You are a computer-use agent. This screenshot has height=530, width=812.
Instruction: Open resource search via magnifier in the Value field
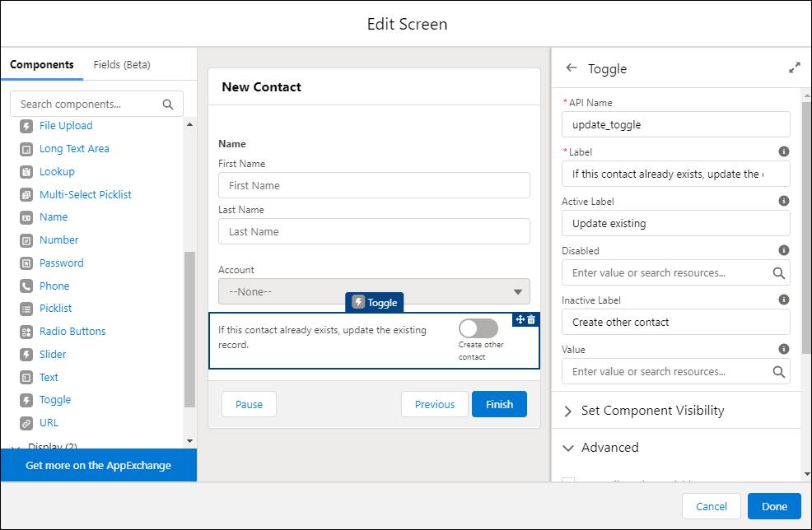(779, 371)
